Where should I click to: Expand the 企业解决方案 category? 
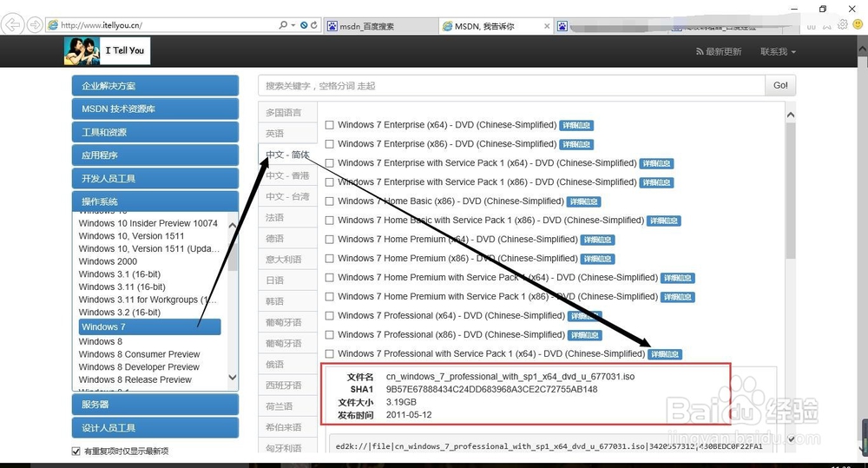coord(155,86)
